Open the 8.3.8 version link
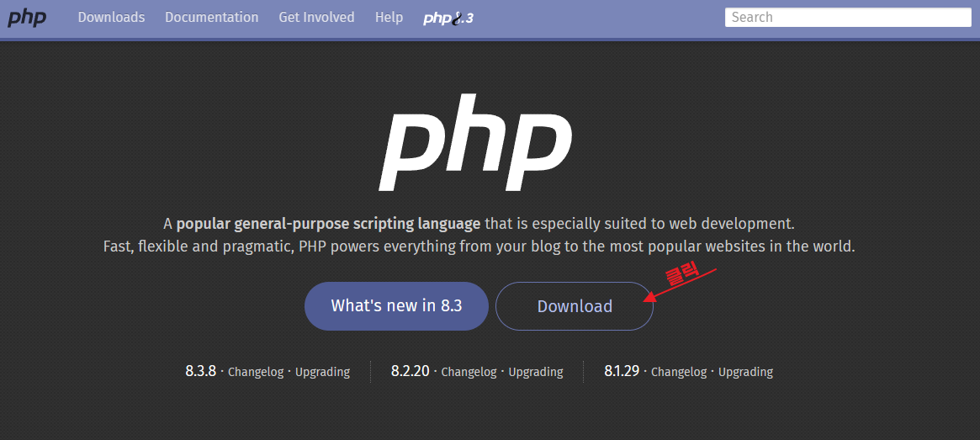The height and width of the screenshot is (440, 980). point(200,371)
